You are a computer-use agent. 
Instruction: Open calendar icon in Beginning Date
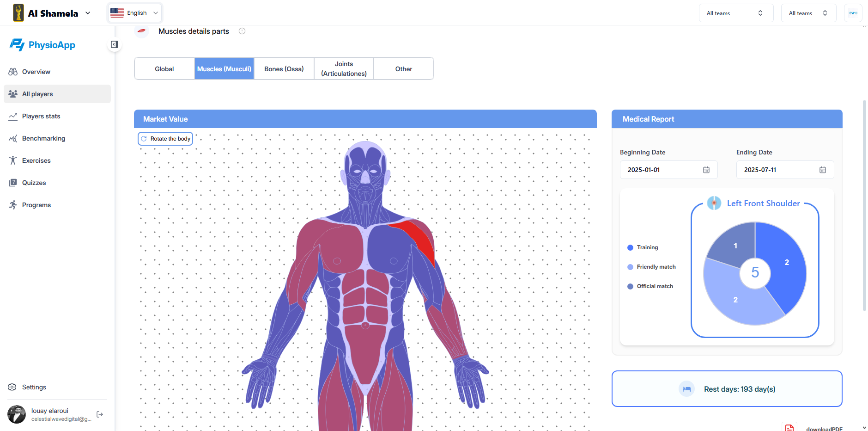click(x=706, y=170)
